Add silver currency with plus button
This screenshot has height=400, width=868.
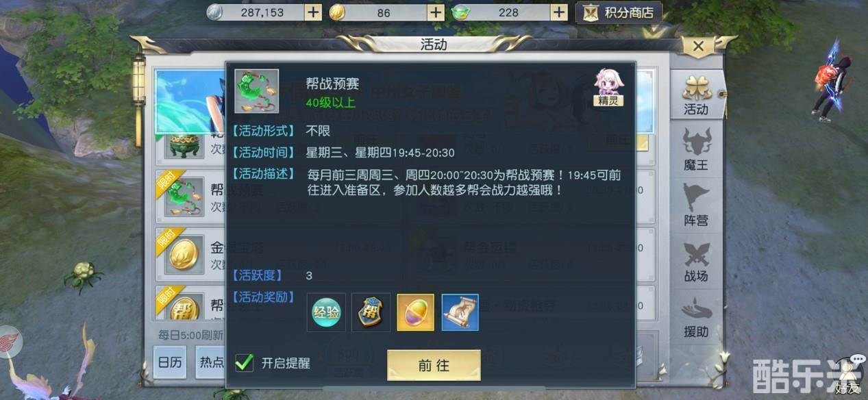coord(312,12)
